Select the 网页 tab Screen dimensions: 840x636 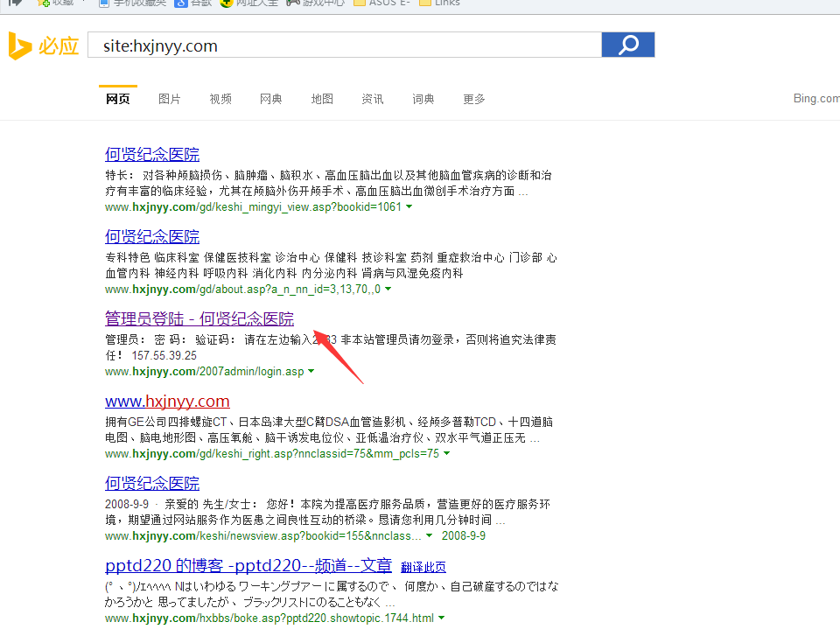pyautogui.click(x=118, y=99)
